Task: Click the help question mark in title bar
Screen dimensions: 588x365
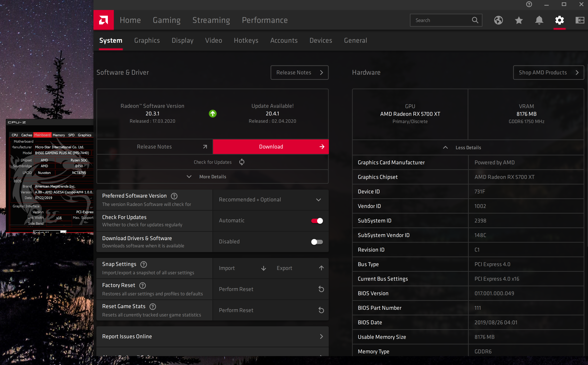Action: pos(529,4)
